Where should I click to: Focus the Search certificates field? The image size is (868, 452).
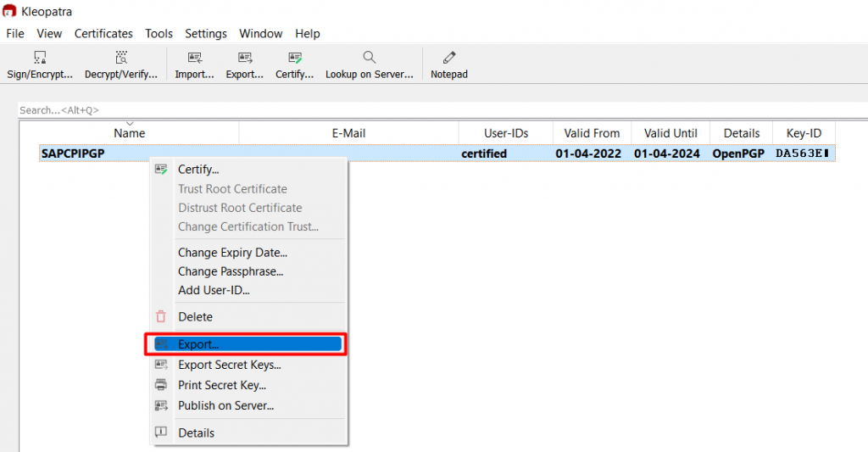(x=442, y=109)
